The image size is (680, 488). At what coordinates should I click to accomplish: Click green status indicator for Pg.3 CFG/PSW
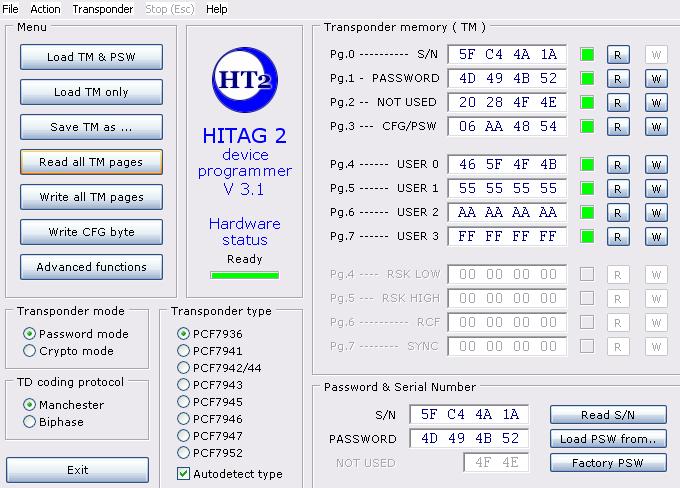[587, 127]
